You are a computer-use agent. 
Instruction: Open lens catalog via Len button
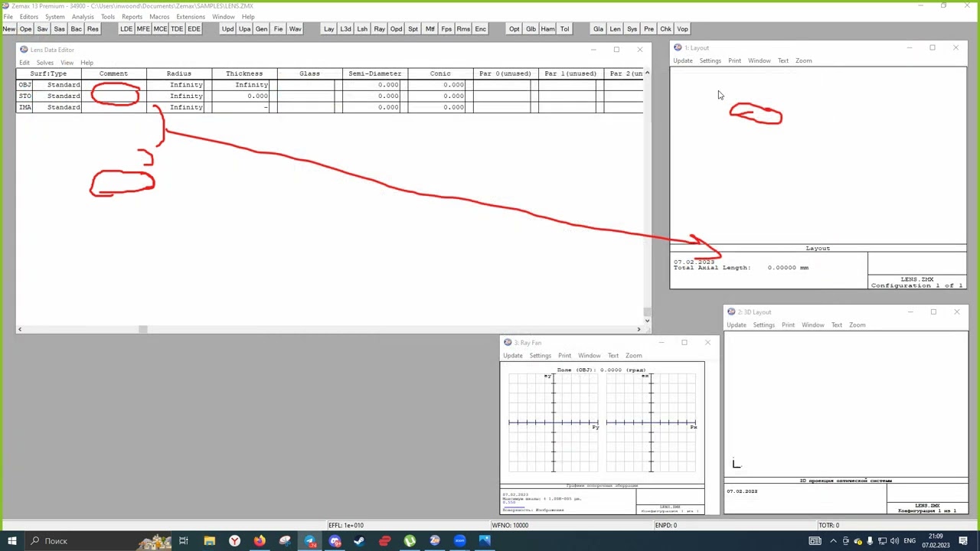[616, 29]
